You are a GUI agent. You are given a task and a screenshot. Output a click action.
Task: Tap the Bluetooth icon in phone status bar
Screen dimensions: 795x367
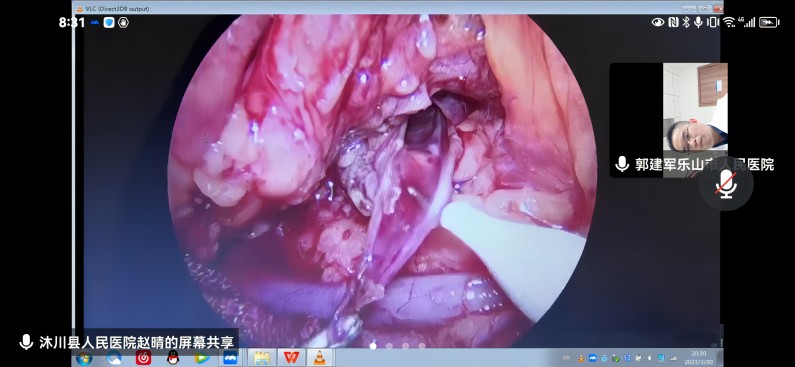(685, 22)
